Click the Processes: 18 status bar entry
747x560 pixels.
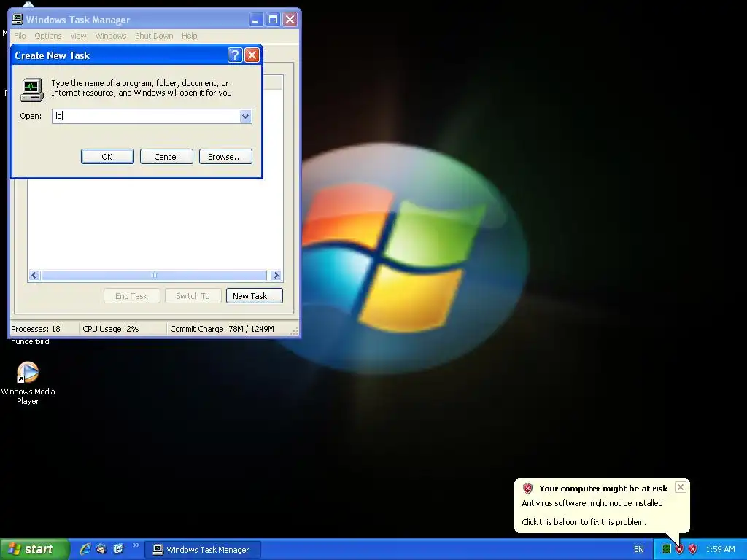pyautogui.click(x=36, y=329)
